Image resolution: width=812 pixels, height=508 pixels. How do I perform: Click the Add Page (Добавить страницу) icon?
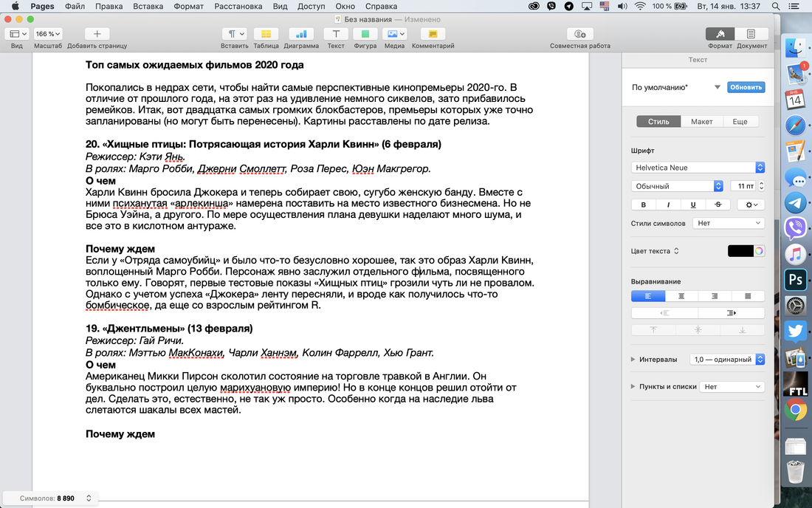[97, 34]
